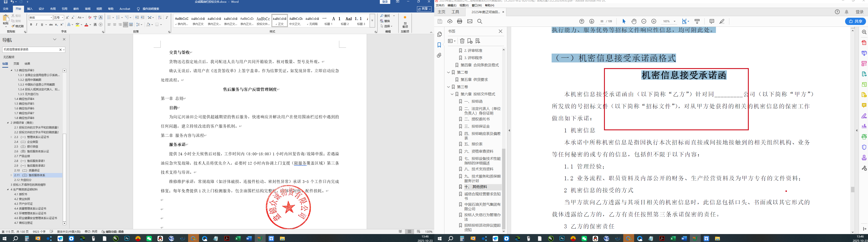Image resolution: width=868 pixels, height=242 pixels.
Task: Open the 编辑(E) menu in Acrobat
Action: click(x=452, y=5)
